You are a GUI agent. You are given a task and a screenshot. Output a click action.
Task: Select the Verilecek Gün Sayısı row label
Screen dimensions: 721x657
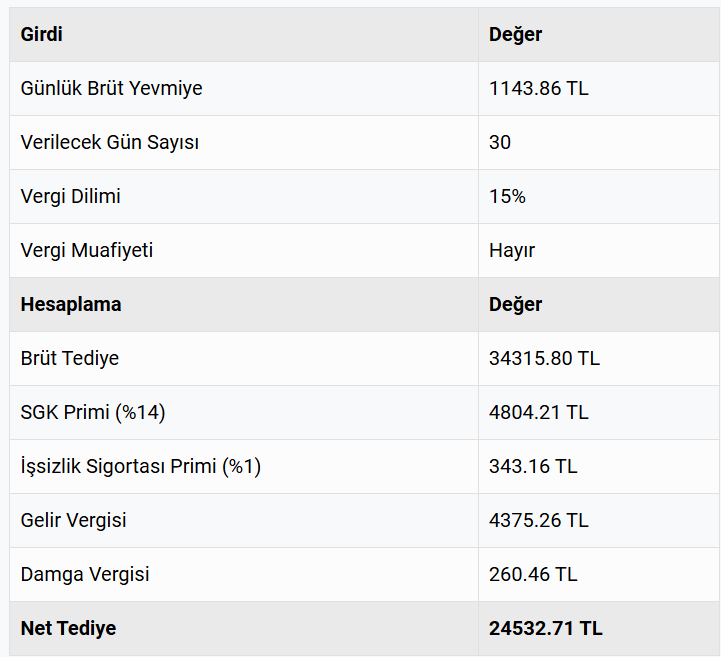[x=109, y=142]
